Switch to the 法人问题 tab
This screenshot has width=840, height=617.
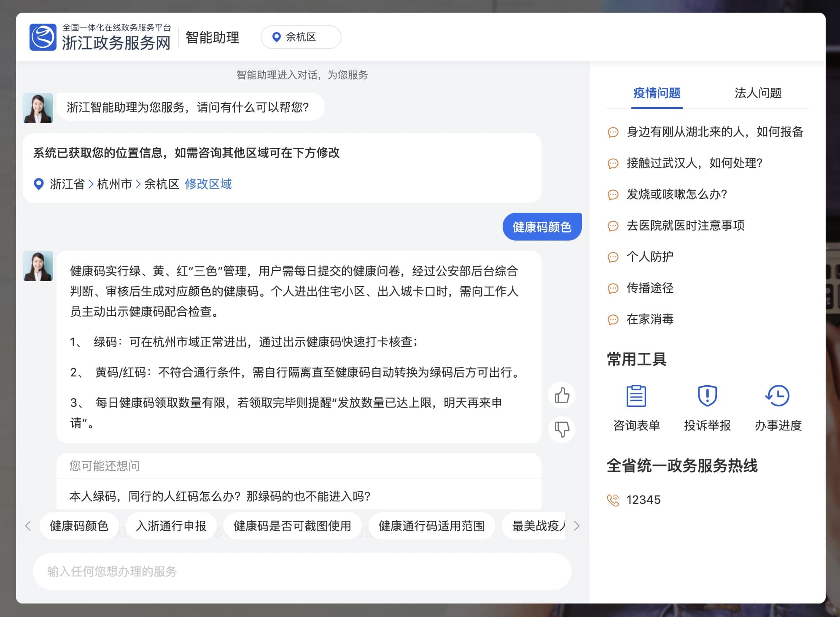[758, 93]
